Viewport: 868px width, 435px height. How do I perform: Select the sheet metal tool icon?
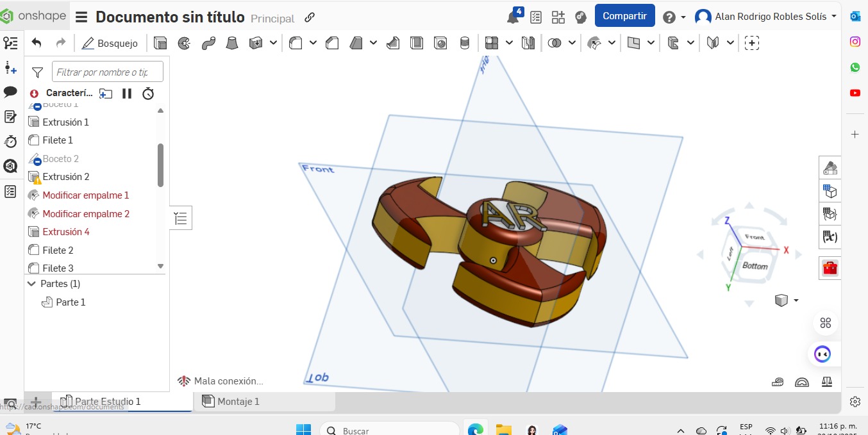pos(673,43)
